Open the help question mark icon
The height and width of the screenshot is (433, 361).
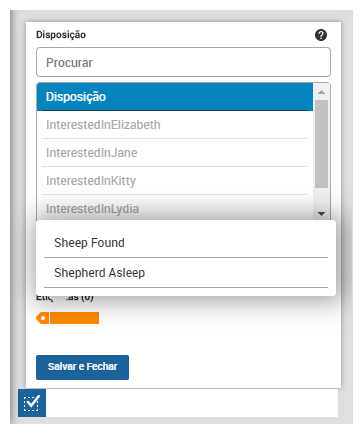pyautogui.click(x=321, y=35)
